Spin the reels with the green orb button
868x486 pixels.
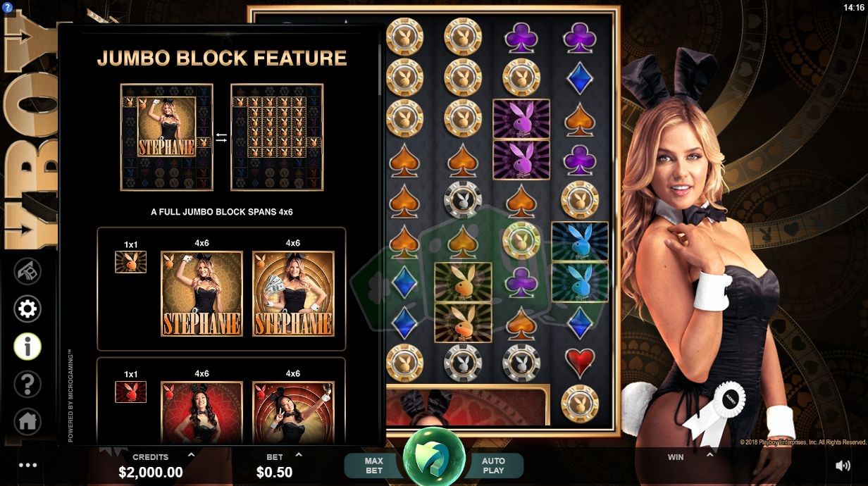434,456
